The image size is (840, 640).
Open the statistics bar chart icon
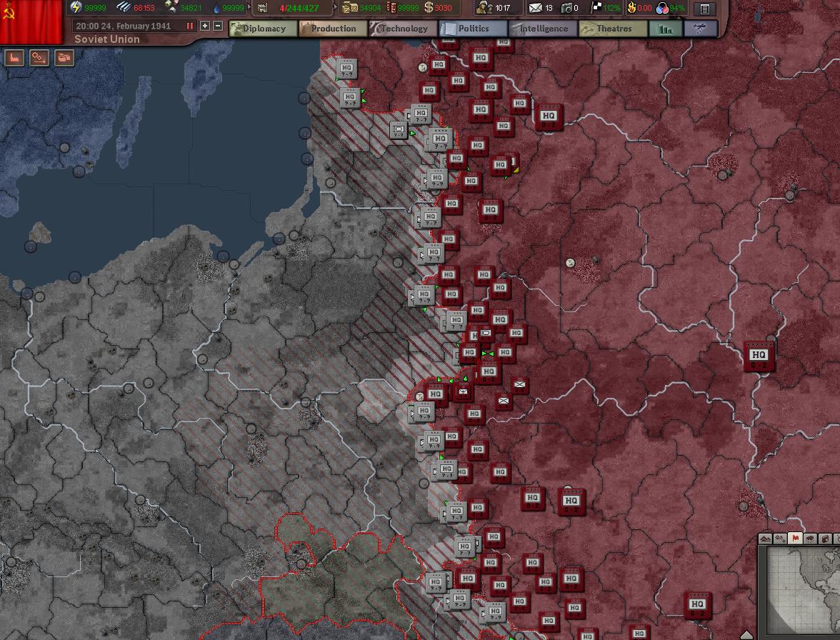[666, 29]
